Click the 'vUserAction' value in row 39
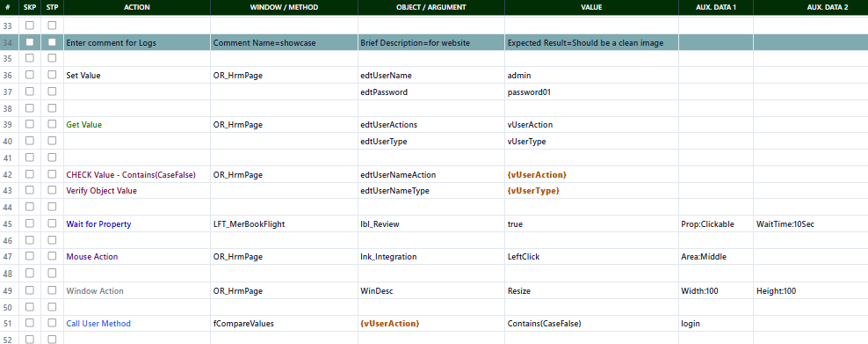 592,125
